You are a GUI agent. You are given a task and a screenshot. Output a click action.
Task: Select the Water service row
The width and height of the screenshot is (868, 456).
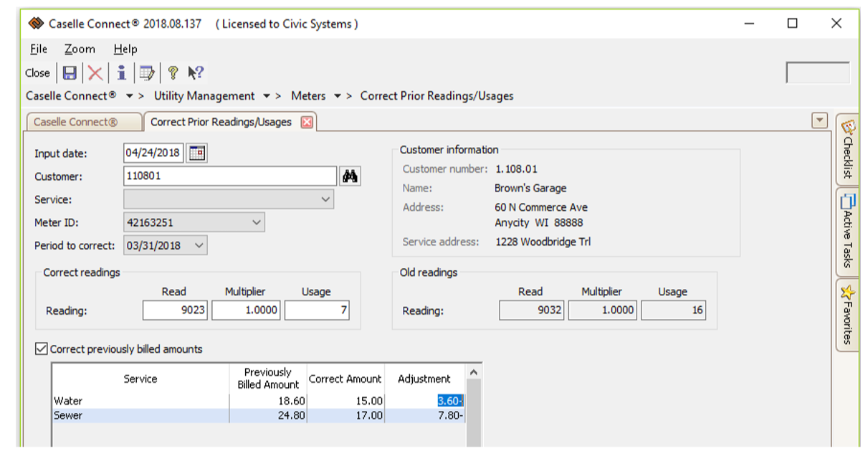(x=258, y=402)
